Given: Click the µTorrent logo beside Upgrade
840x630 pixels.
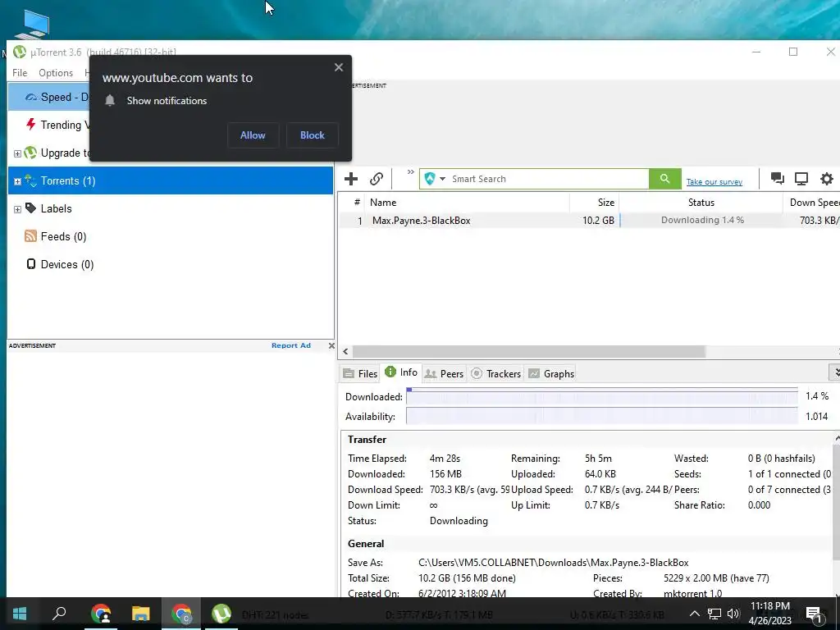Looking at the screenshot, I should tap(30, 153).
